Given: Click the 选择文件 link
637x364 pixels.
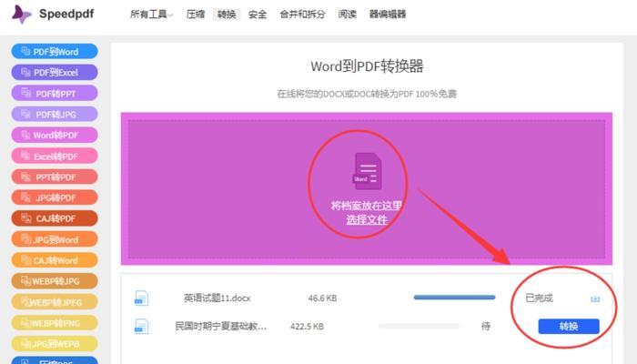Looking at the screenshot, I should [x=367, y=220].
